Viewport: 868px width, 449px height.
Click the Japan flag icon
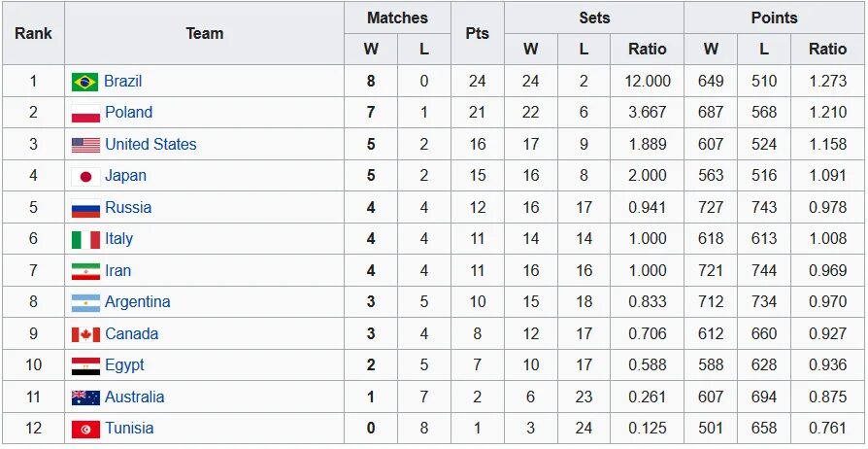(x=85, y=177)
